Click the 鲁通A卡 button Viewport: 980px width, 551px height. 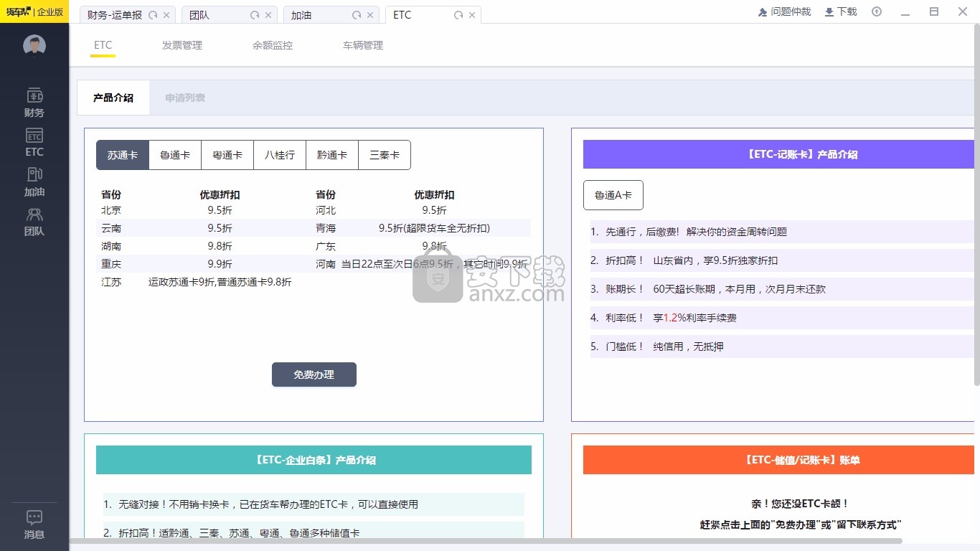click(x=613, y=195)
